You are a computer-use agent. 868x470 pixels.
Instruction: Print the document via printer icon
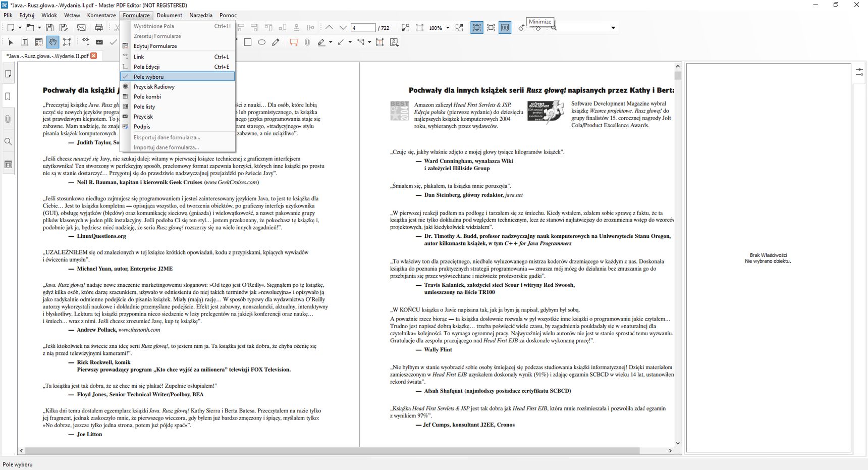pyautogui.click(x=99, y=28)
